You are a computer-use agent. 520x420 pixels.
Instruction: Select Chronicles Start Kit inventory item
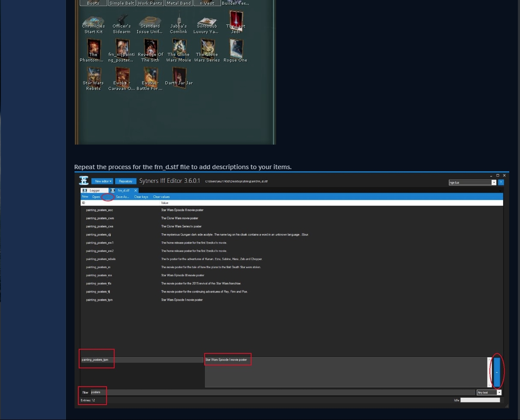click(x=93, y=24)
